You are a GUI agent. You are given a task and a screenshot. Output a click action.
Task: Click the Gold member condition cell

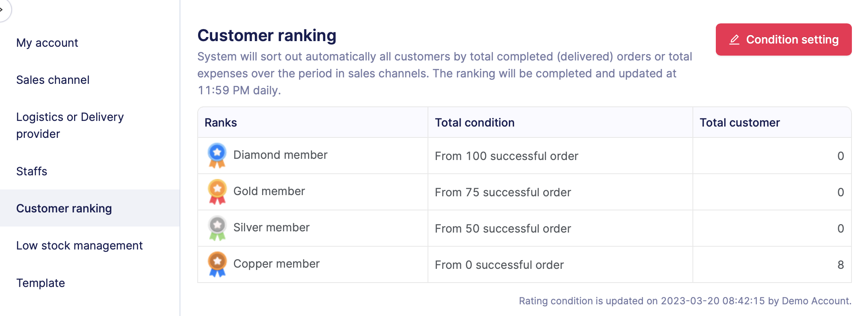tap(503, 192)
